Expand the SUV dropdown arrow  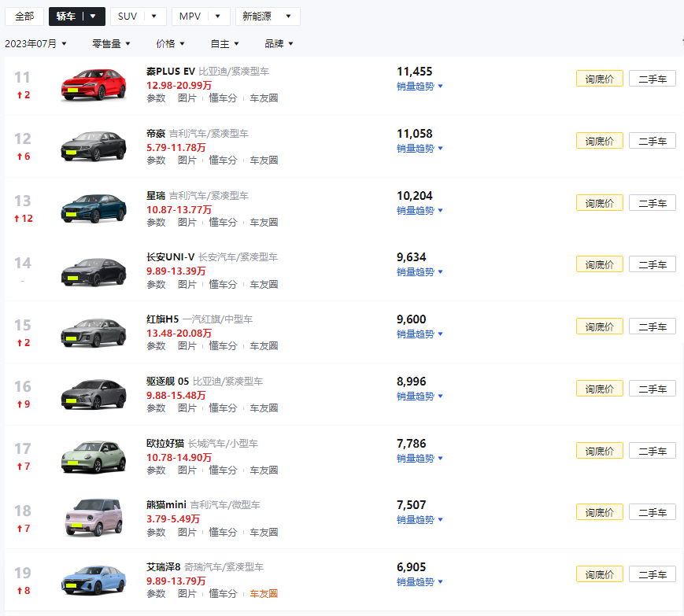click(x=154, y=17)
